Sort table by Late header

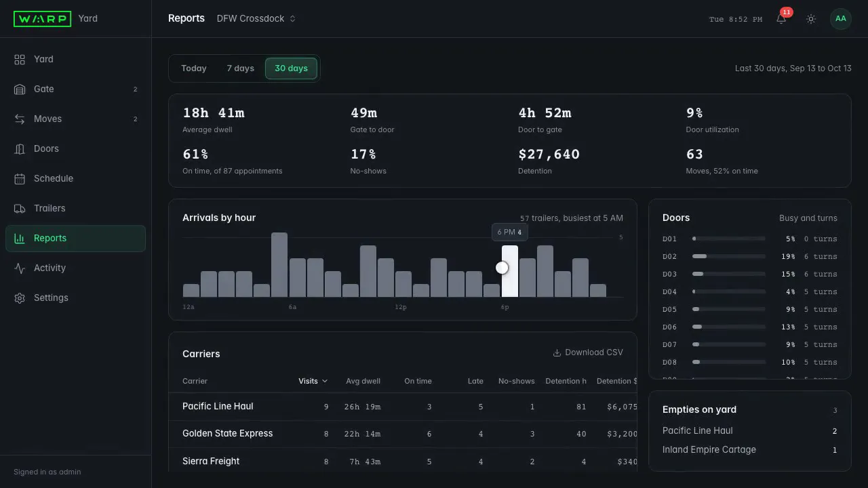(475, 381)
